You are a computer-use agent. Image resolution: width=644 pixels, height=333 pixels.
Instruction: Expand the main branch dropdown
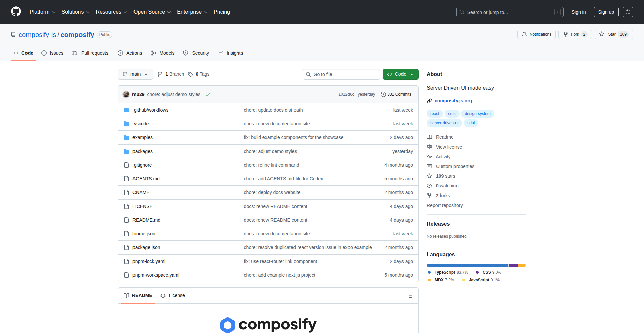(x=135, y=74)
